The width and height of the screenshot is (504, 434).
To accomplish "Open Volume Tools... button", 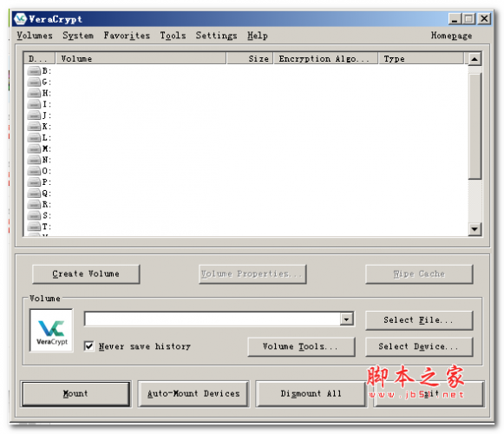I will pyautogui.click(x=301, y=346).
